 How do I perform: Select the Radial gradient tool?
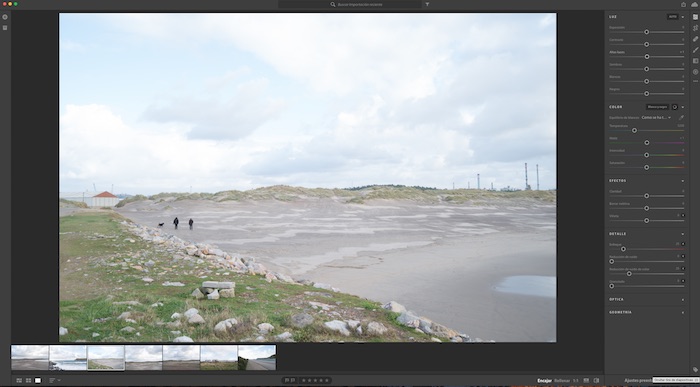pyautogui.click(x=695, y=71)
